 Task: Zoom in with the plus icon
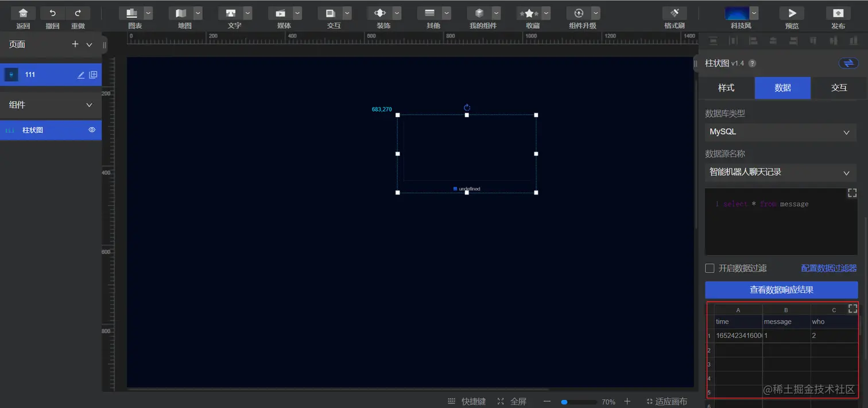tap(627, 401)
